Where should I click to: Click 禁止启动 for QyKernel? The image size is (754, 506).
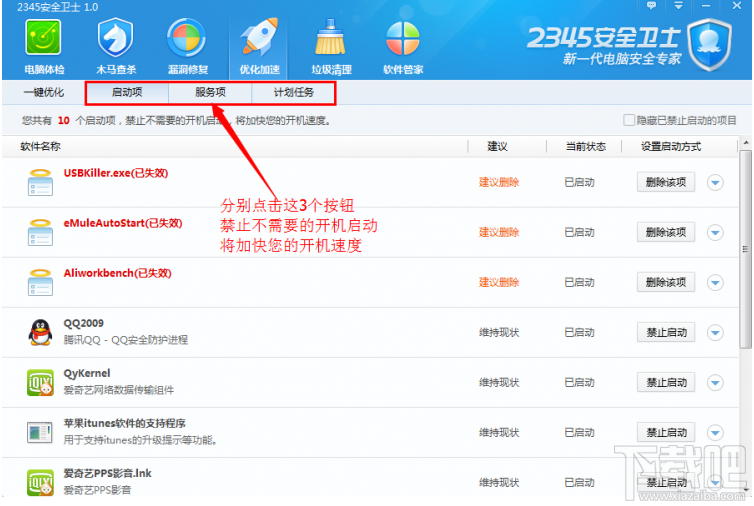point(666,382)
